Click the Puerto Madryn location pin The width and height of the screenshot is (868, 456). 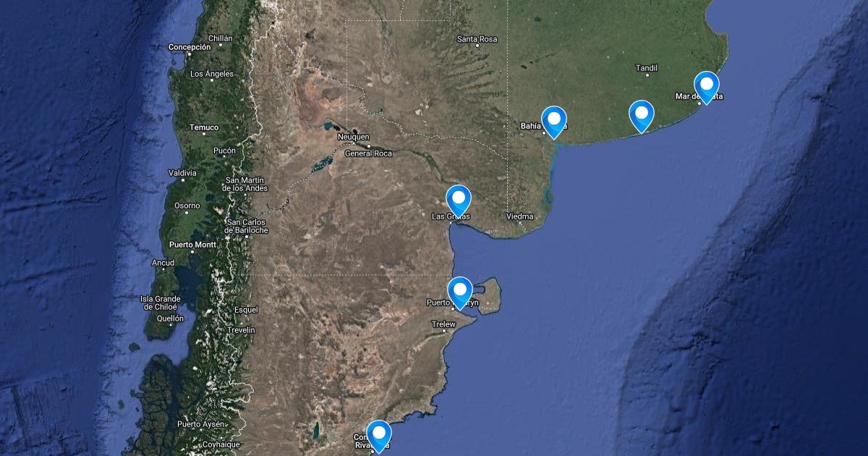click(459, 292)
